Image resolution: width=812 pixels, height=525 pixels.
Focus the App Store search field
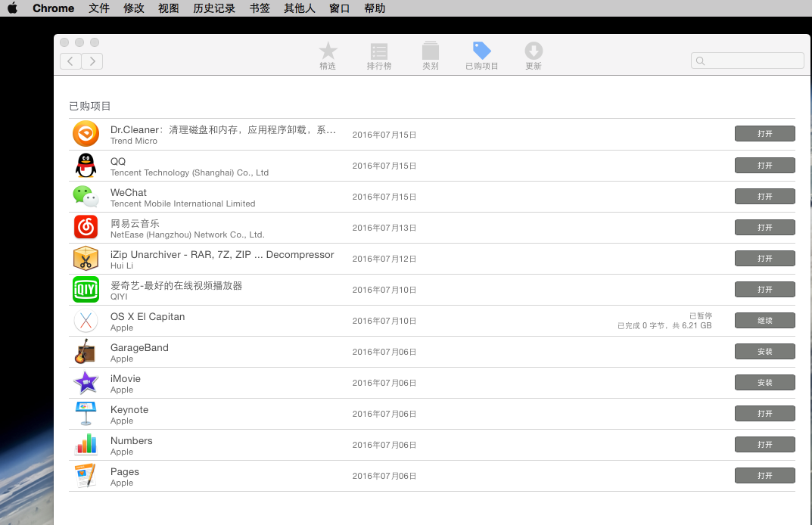click(747, 61)
